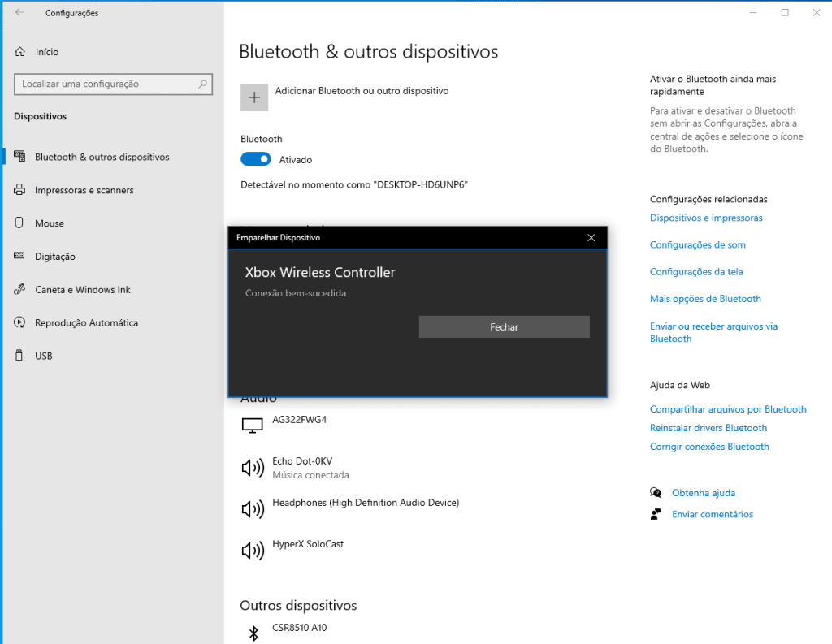Select Reprodução Automática in sidebar
832x644 pixels.
[x=86, y=323]
